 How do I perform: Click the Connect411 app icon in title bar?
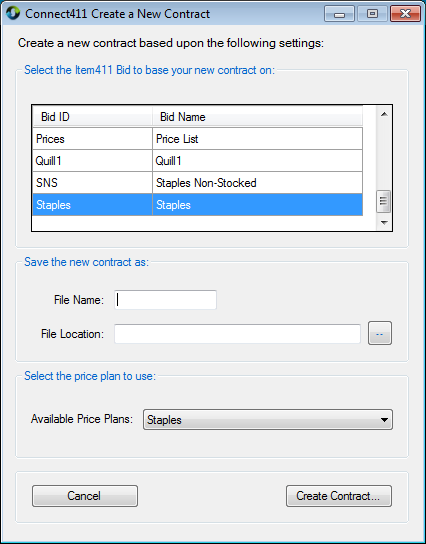point(13,14)
